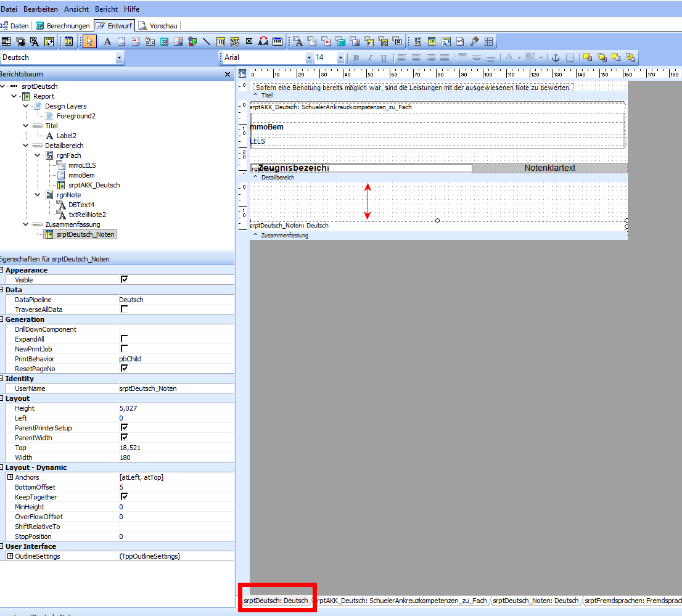Click the Height property value field
This screenshot has width=682, height=616.
click(176, 408)
